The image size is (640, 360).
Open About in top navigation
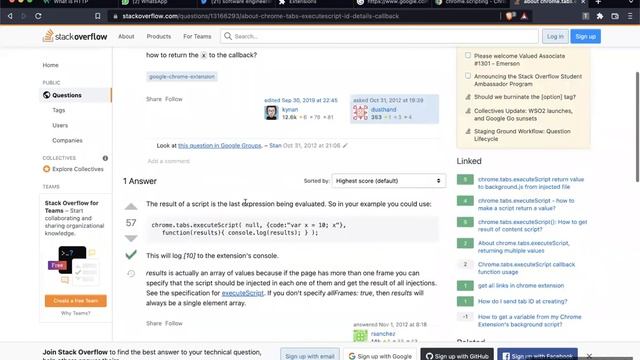click(126, 36)
